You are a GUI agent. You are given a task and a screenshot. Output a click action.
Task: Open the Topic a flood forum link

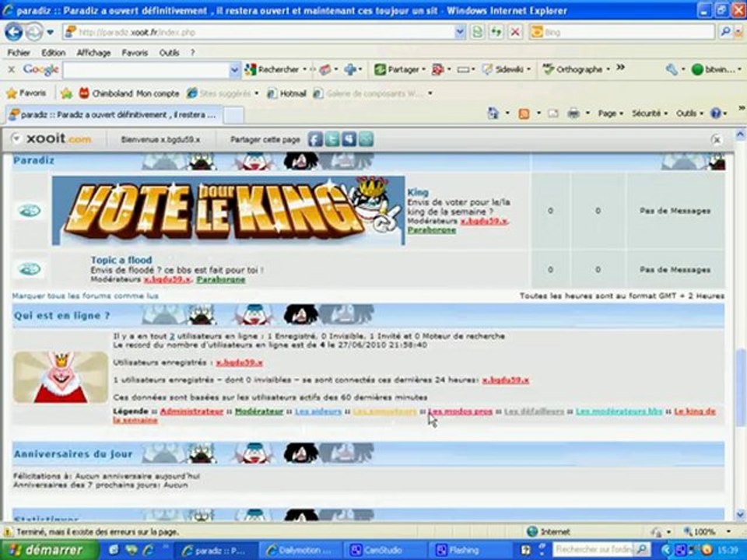tap(121, 260)
